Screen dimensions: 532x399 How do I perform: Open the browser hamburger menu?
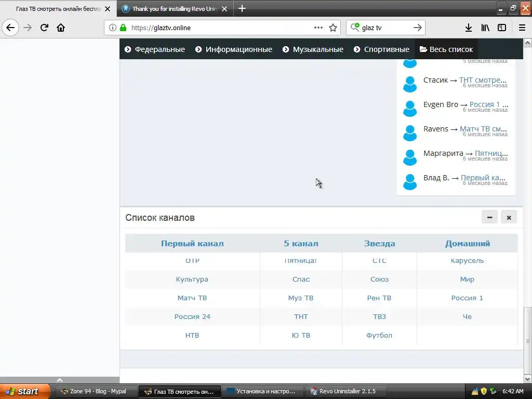pos(522,28)
